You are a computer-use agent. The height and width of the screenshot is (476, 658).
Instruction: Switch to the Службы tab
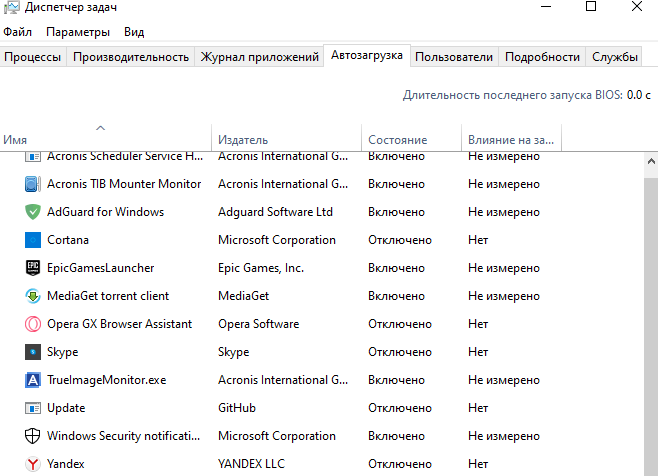click(615, 57)
